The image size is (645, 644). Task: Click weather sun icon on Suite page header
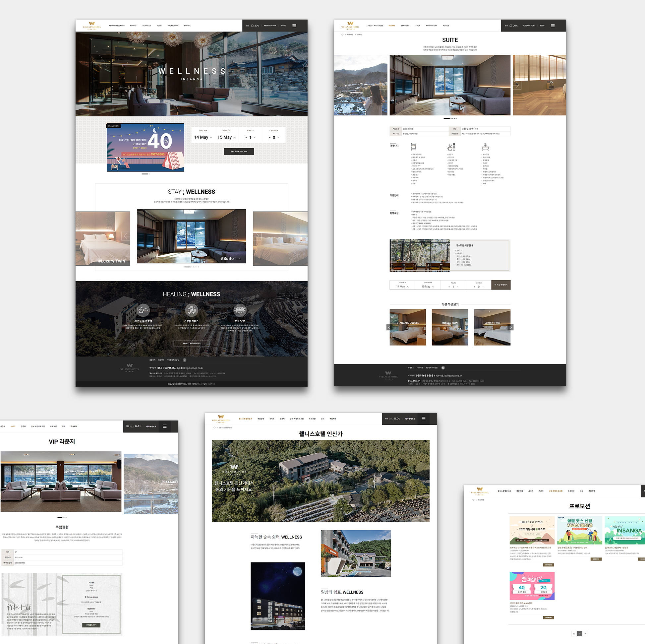pyautogui.click(x=511, y=26)
